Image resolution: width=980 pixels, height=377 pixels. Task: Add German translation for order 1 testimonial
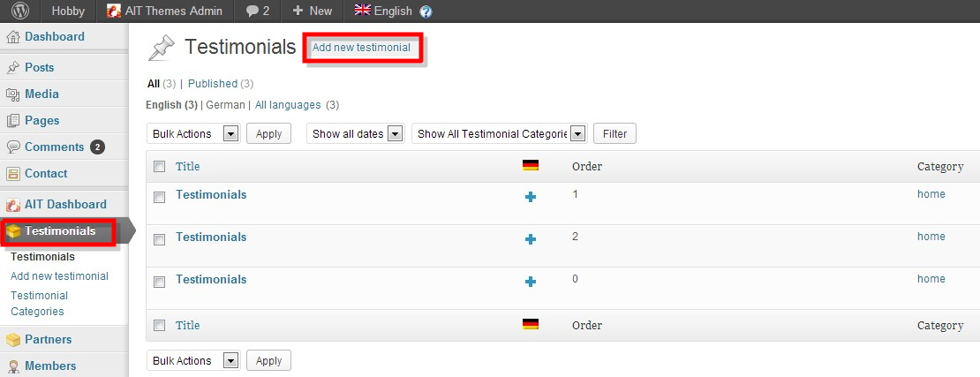coord(531,197)
